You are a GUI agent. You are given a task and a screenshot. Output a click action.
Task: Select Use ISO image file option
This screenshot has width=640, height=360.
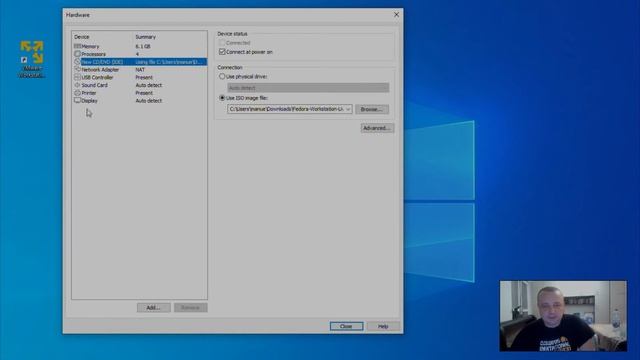(x=222, y=98)
